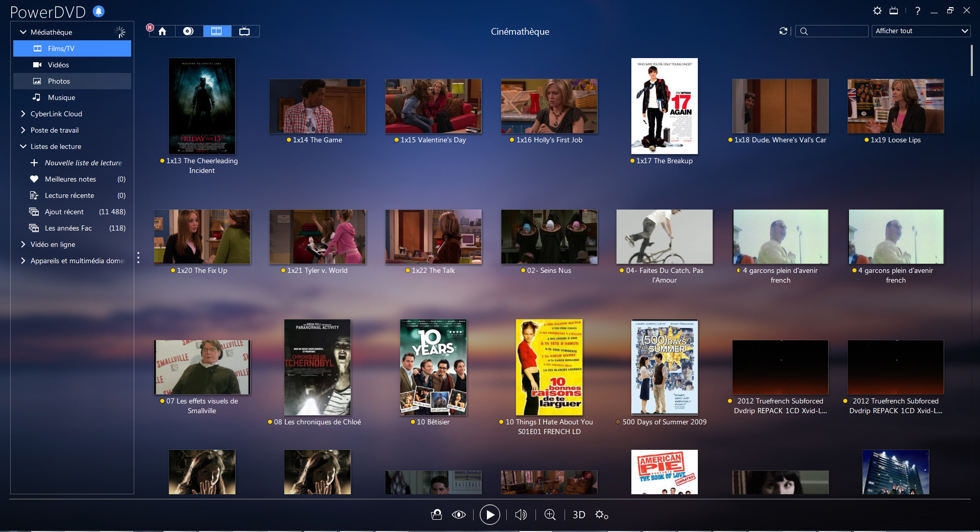Click the volume speaker icon
Viewport: 980px width, 532px height.
[x=521, y=515]
